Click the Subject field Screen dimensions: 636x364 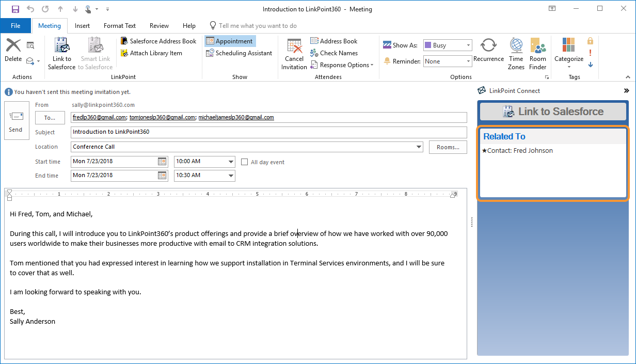(x=268, y=132)
